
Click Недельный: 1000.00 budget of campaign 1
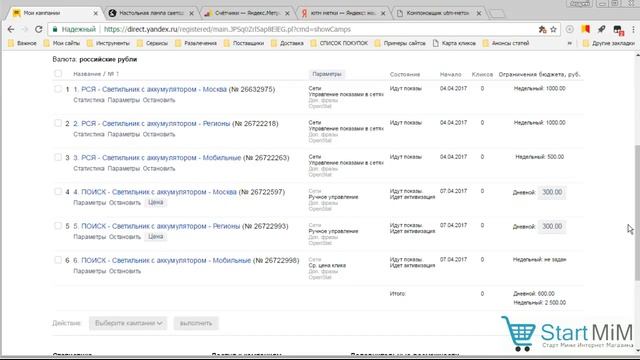point(539,89)
